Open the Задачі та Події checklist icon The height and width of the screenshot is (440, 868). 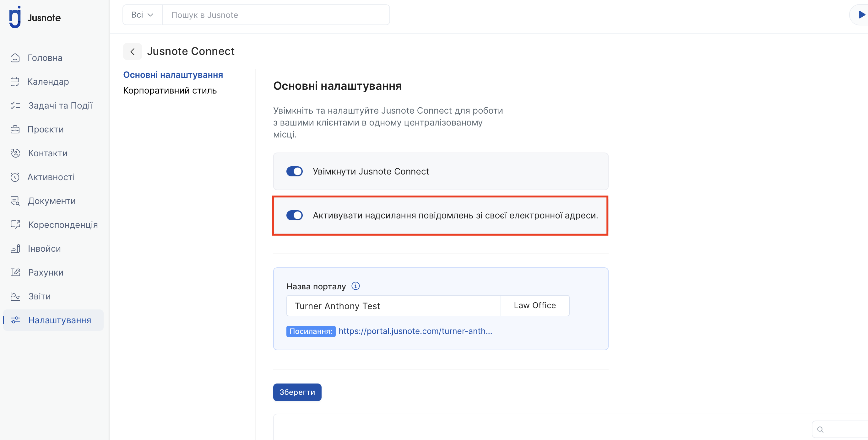click(15, 106)
